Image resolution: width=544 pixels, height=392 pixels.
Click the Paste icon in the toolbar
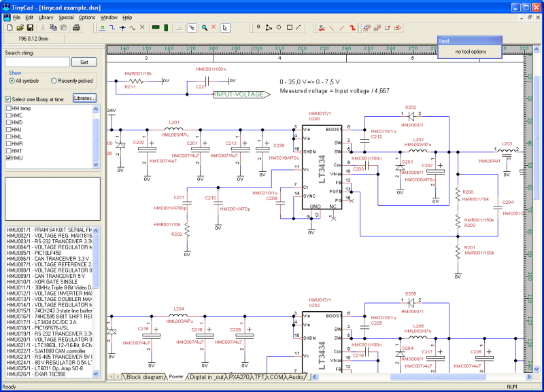(x=65, y=28)
